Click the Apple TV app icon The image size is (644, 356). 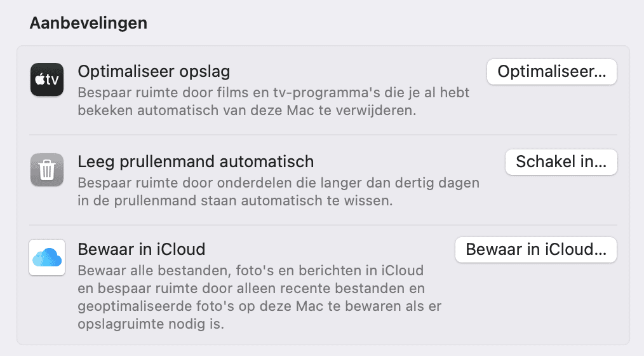(x=47, y=79)
